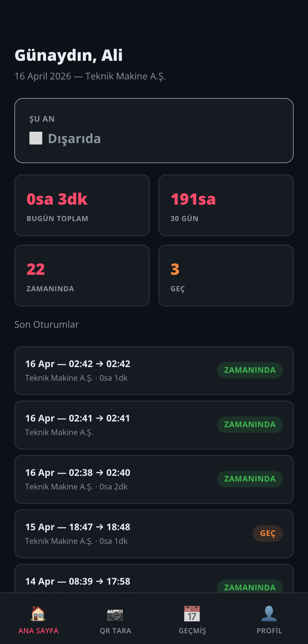
Task: Tap ZAMANINDA badge on the 02:42 session
Action: (x=250, y=370)
